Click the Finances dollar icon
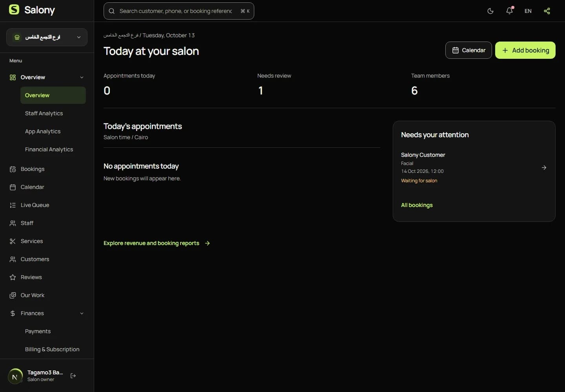565x392 pixels. (x=13, y=313)
